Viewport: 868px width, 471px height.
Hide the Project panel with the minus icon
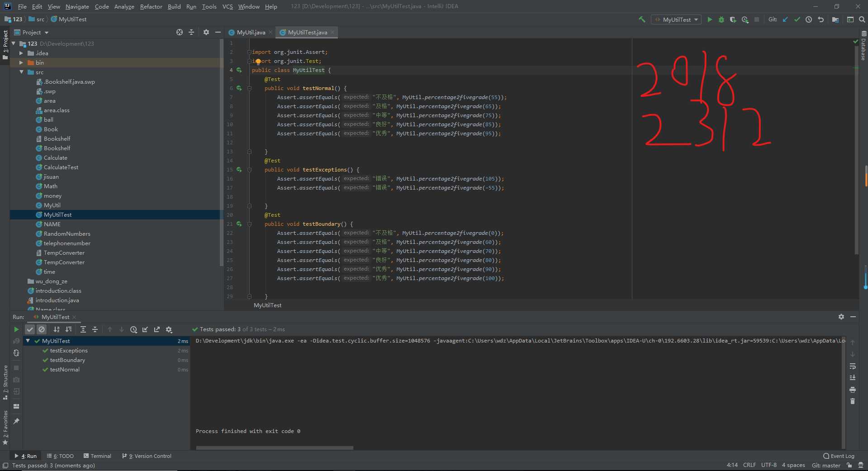point(218,32)
